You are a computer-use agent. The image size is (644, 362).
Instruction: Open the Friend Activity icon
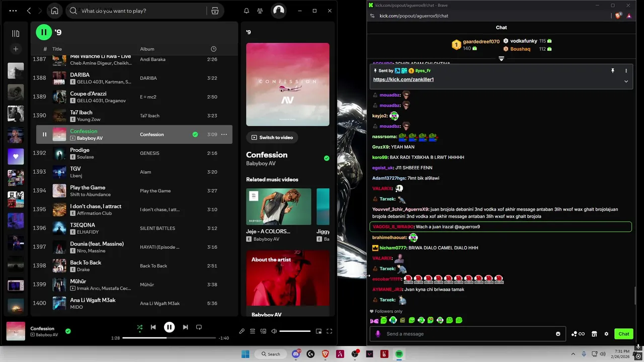point(260,11)
